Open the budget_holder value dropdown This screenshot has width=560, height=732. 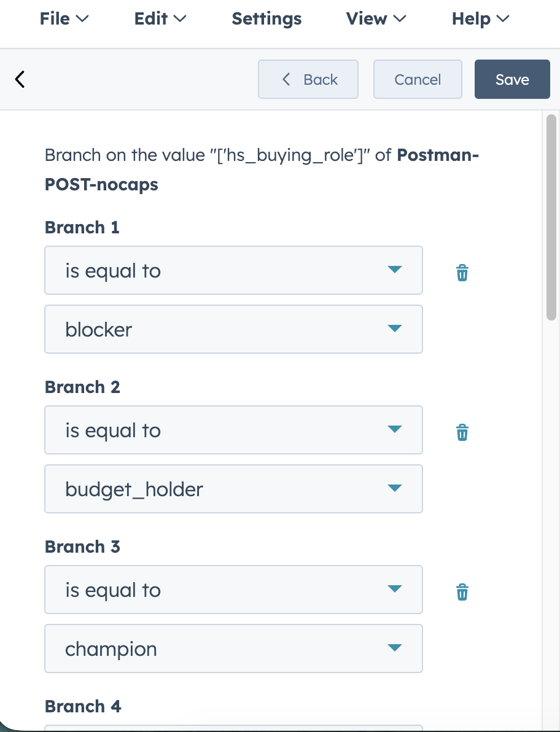233,489
